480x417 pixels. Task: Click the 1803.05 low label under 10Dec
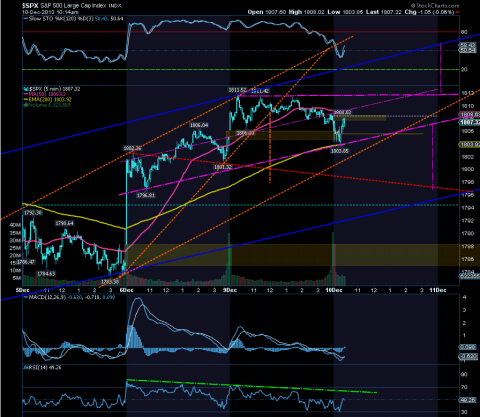(339, 151)
